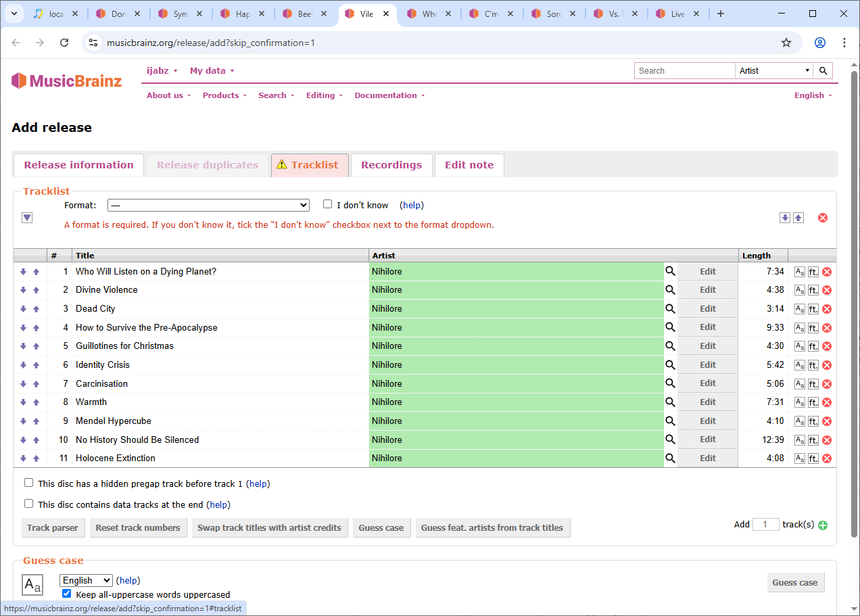Search artist for 'Guillotines for Christmas' track
Image resolution: width=860 pixels, height=616 pixels.
click(x=670, y=346)
